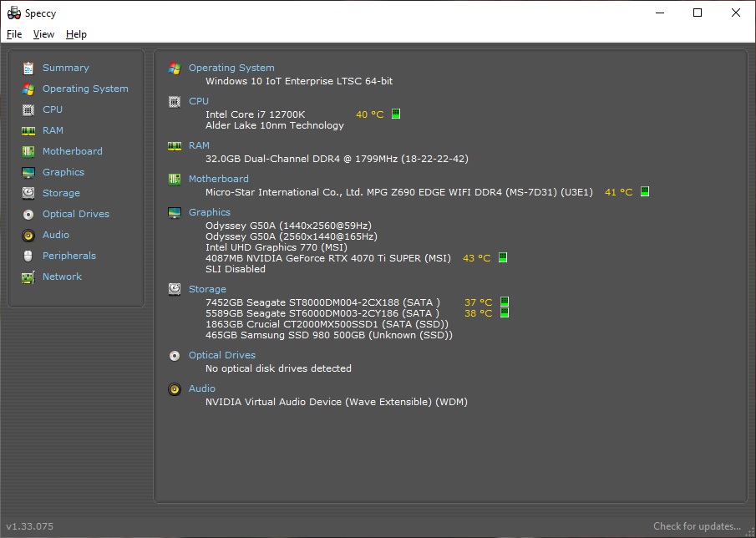Click the GPU temperature 43 °C value

[476, 258]
